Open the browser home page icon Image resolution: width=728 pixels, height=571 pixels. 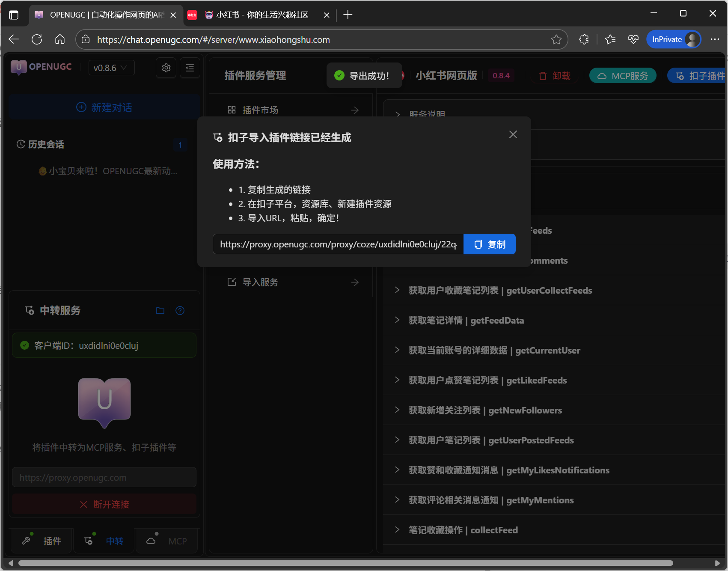(x=60, y=39)
